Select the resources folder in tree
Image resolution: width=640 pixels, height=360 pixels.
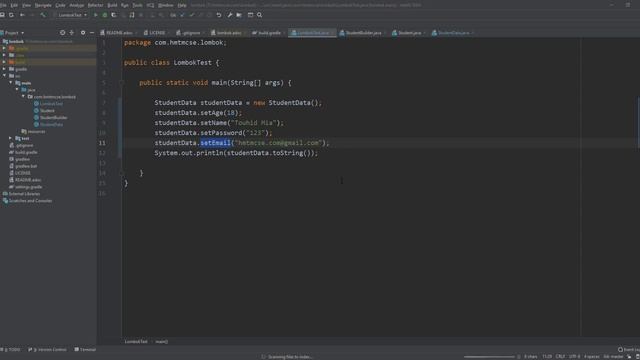(x=33, y=131)
